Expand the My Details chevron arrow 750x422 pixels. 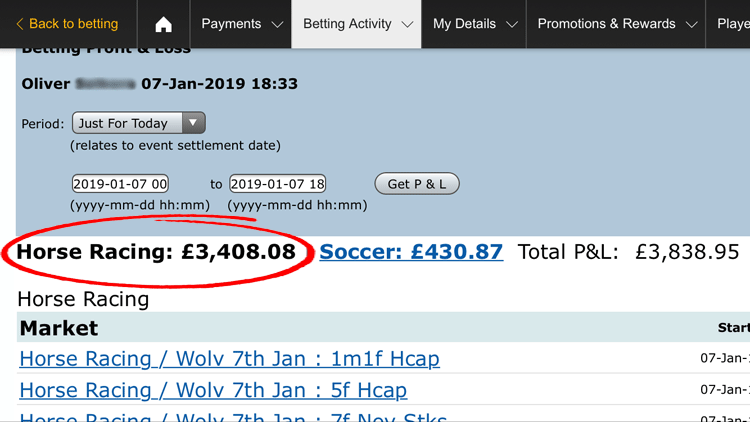(512, 25)
